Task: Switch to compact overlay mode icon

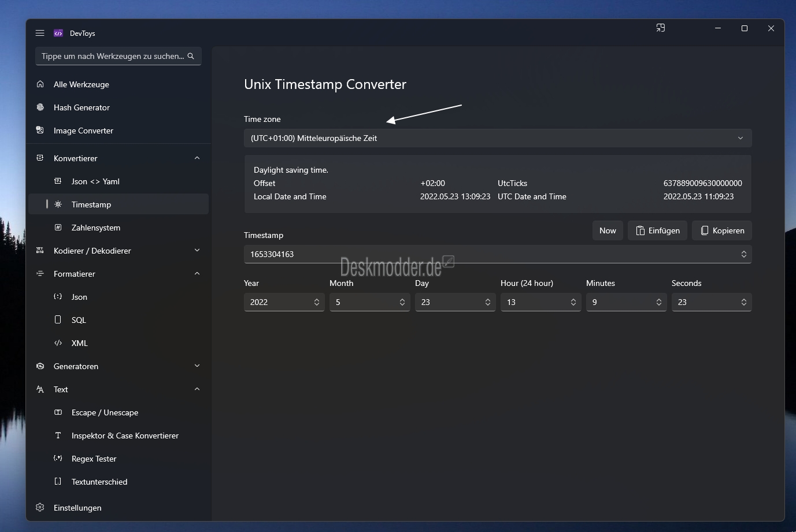Action: click(x=661, y=28)
